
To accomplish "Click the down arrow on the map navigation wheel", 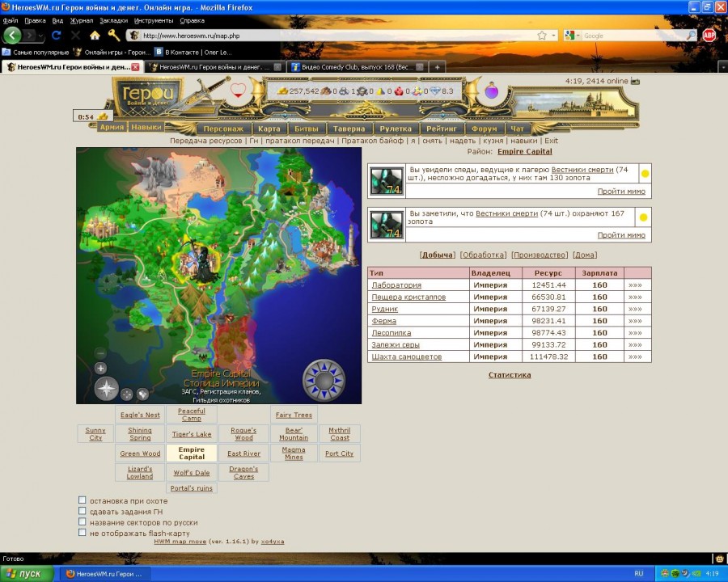I will pos(324,394).
